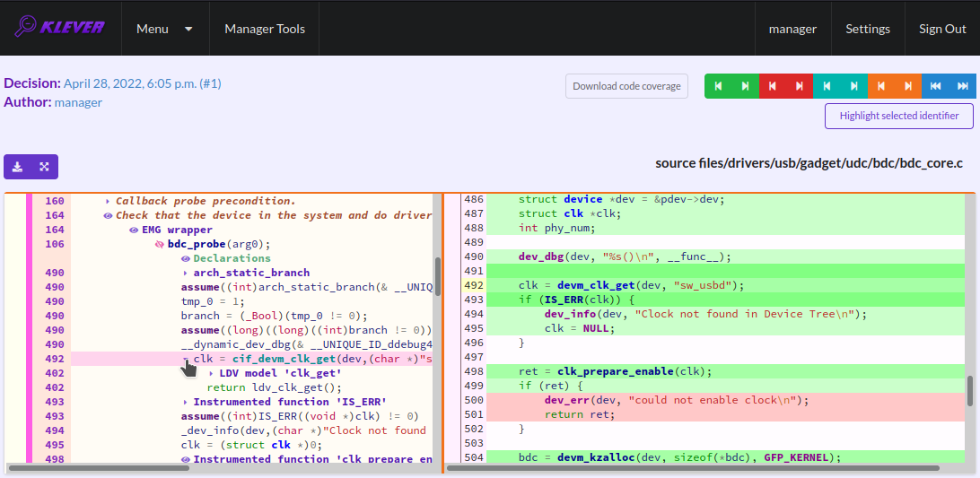This screenshot has width=980, height=478.
Task: Click the source panel vertical scrollbar
Action: pyautogui.click(x=970, y=391)
